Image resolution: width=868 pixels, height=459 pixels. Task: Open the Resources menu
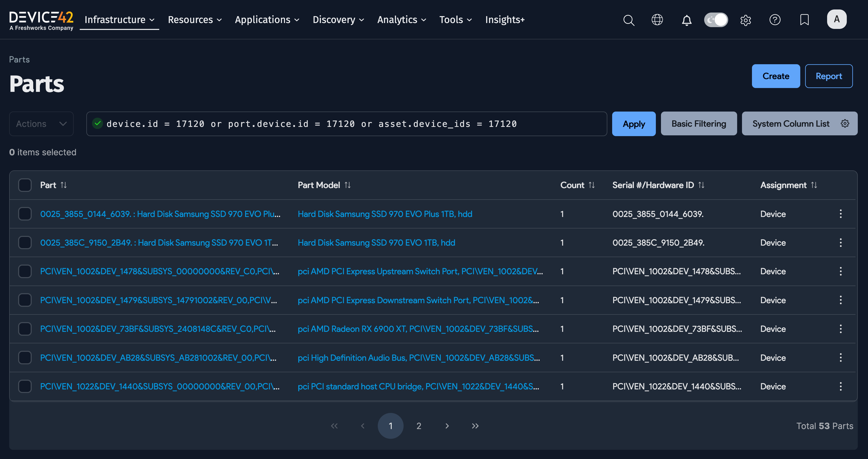click(195, 20)
